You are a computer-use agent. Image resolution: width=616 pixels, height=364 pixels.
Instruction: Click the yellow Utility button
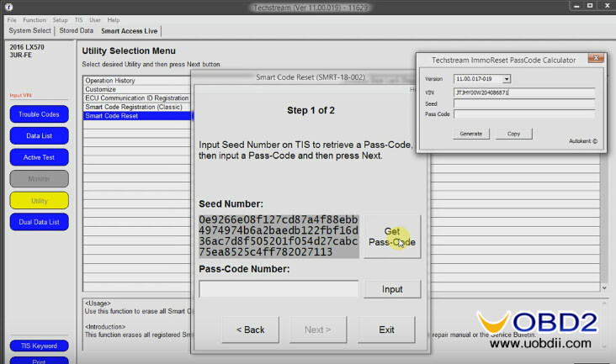click(x=40, y=200)
